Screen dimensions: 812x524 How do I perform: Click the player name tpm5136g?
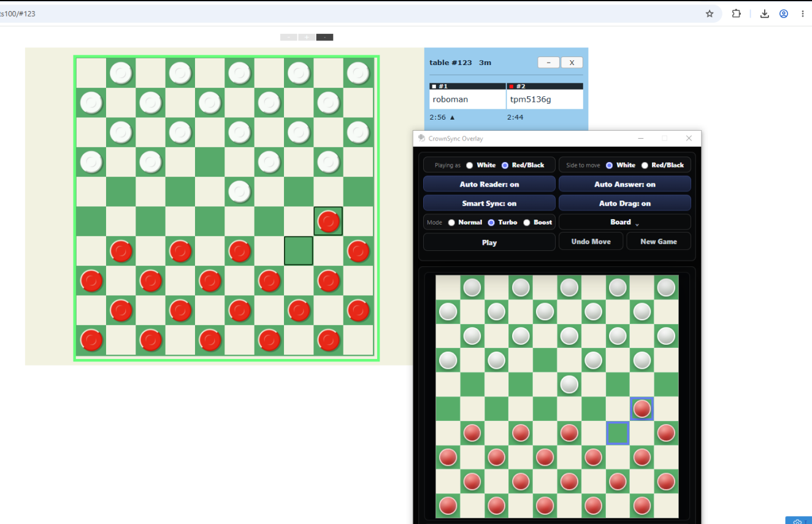coord(530,99)
